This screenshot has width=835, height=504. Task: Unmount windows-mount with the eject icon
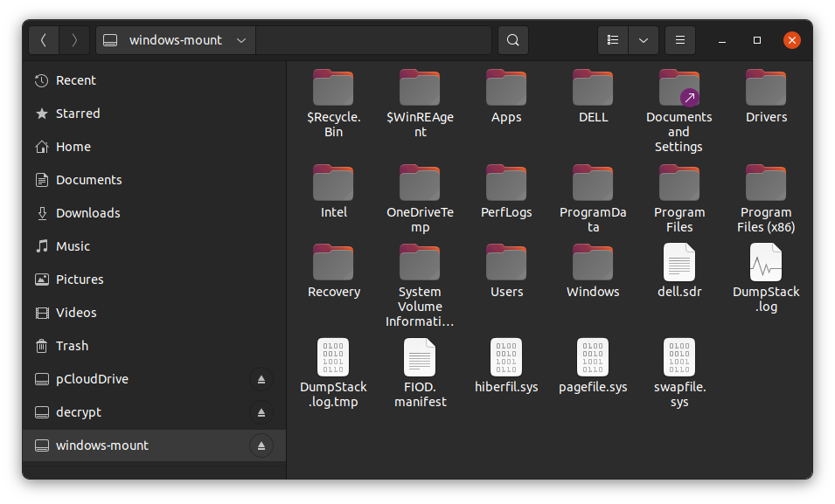tap(261, 445)
